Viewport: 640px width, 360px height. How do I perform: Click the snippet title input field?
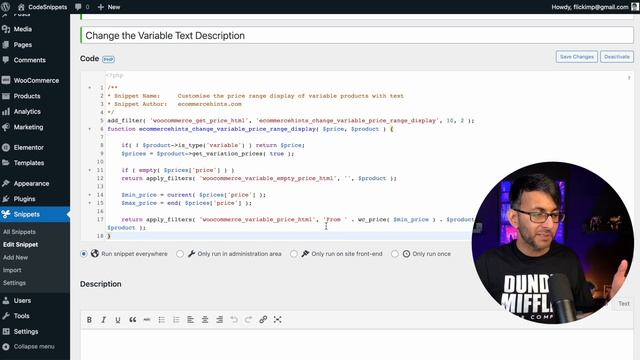pos(357,36)
